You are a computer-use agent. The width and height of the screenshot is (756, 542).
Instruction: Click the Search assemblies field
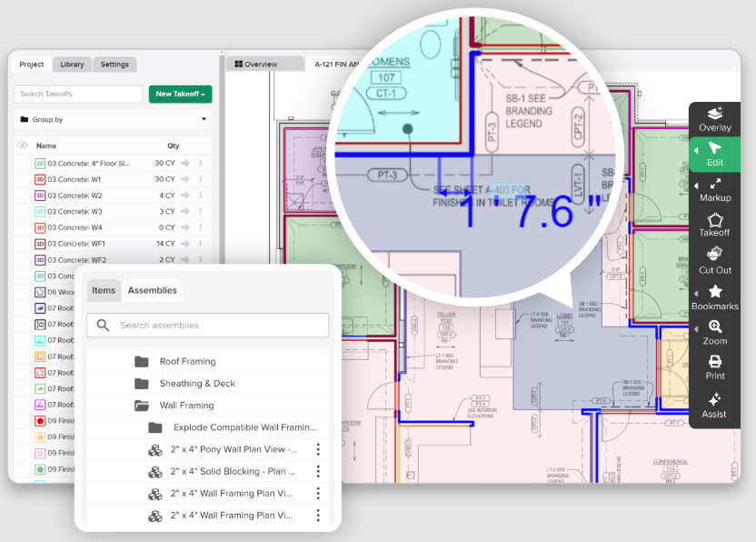pos(208,326)
